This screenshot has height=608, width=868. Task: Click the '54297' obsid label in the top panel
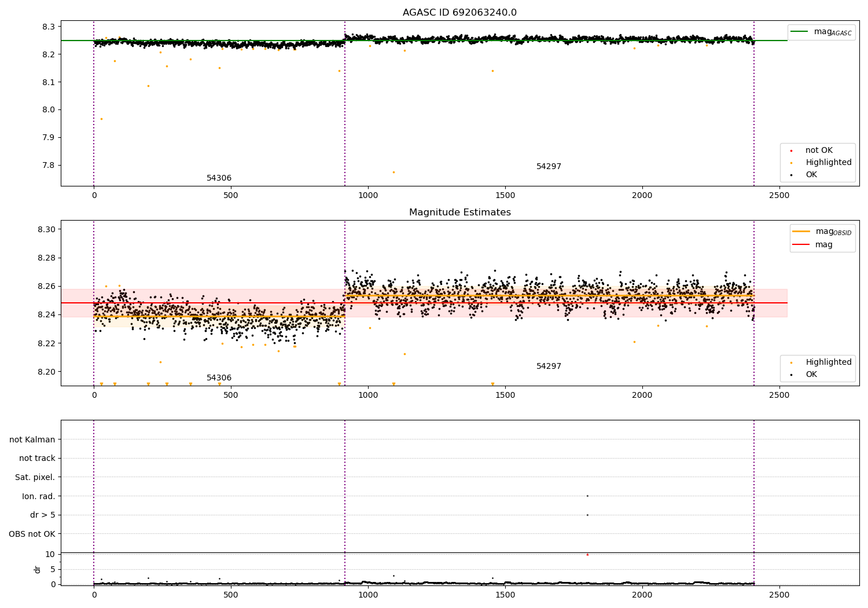pos(549,167)
